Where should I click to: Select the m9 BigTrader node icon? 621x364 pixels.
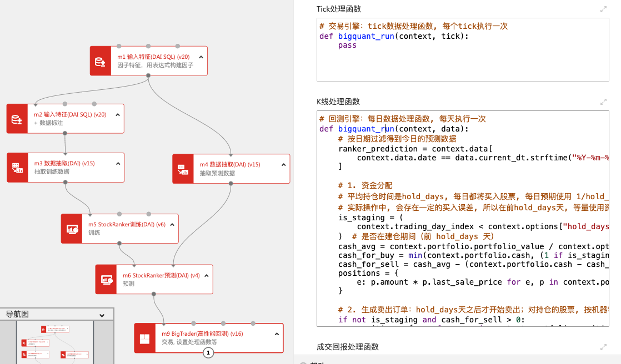pyautogui.click(x=144, y=338)
